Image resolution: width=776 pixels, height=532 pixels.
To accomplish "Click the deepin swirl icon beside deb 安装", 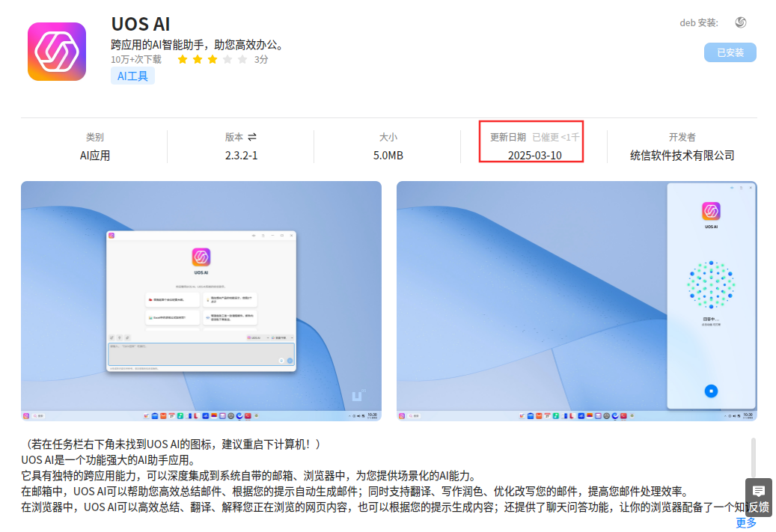I will (740, 22).
